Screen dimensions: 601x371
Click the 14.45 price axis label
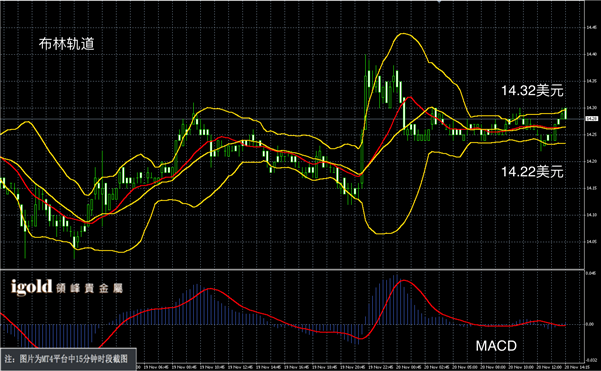(x=591, y=28)
